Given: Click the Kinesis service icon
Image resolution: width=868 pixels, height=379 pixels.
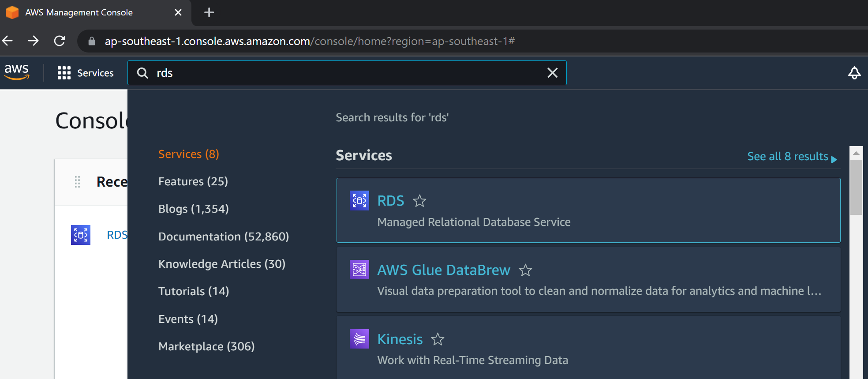Looking at the screenshot, I should tap(359, 339).
